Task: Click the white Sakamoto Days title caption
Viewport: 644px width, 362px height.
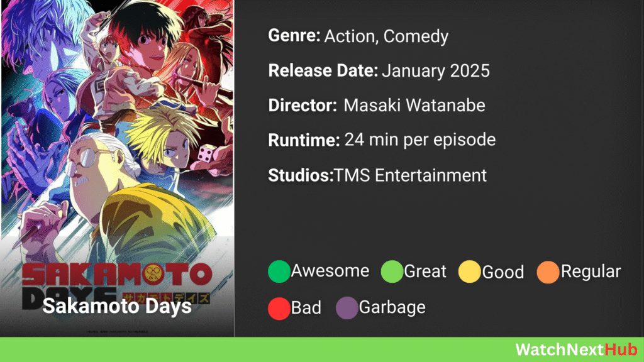Action: pos(117,306)
